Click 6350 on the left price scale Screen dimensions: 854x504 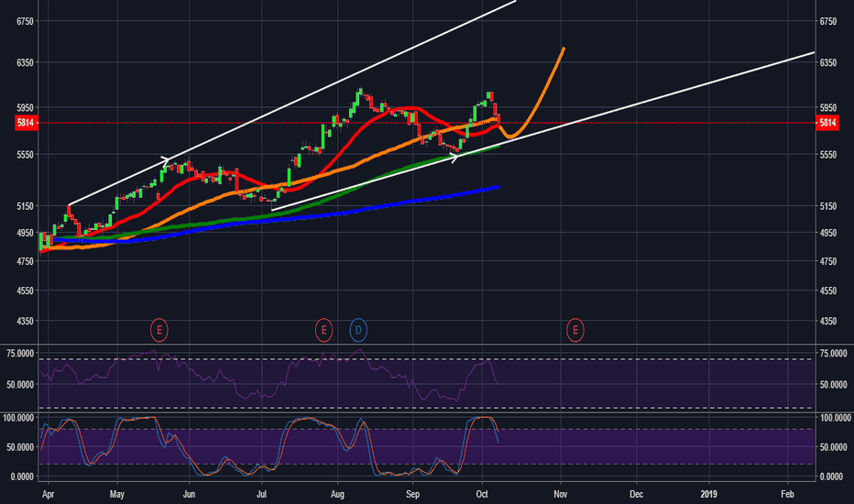26,62
